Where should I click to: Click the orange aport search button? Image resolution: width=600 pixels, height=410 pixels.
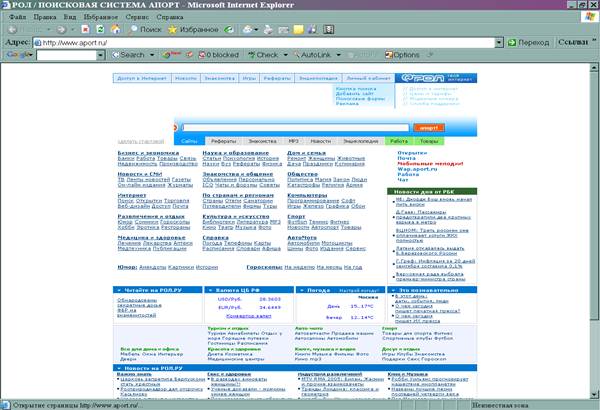(429, 127)
